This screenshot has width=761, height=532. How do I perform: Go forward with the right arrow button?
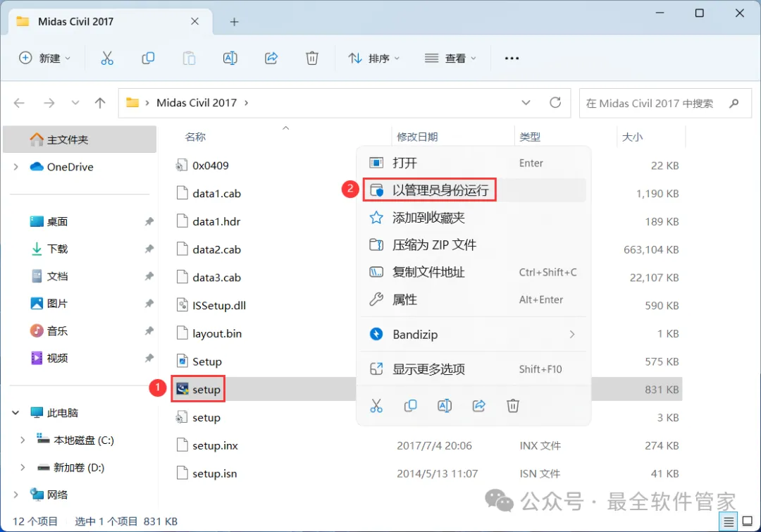pyautogui.click(x=49, y=103)
